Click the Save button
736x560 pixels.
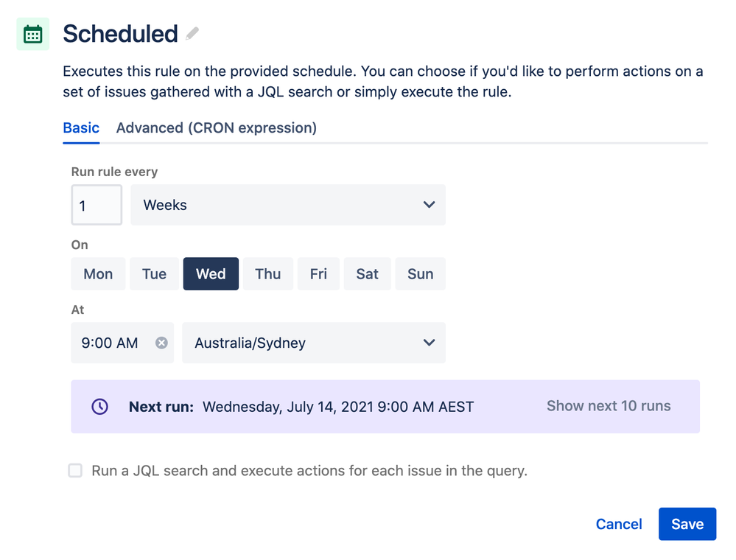click(x=687, y=524)
